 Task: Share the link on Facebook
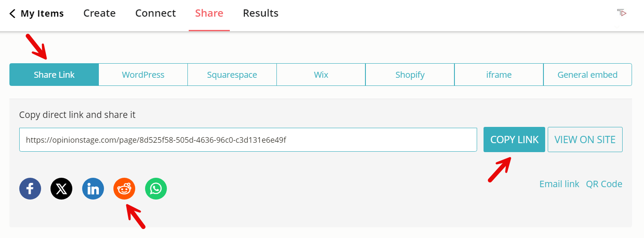click(30, 189)
